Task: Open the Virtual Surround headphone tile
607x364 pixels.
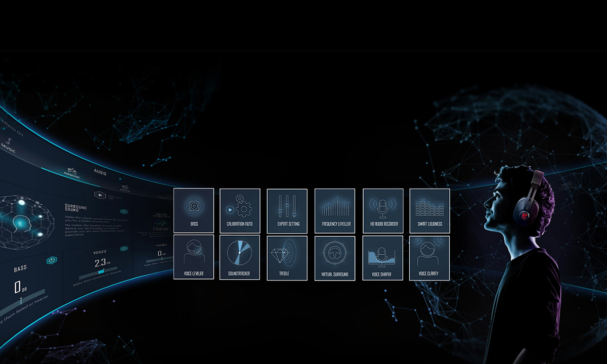Action: click(x=334, y=257)
